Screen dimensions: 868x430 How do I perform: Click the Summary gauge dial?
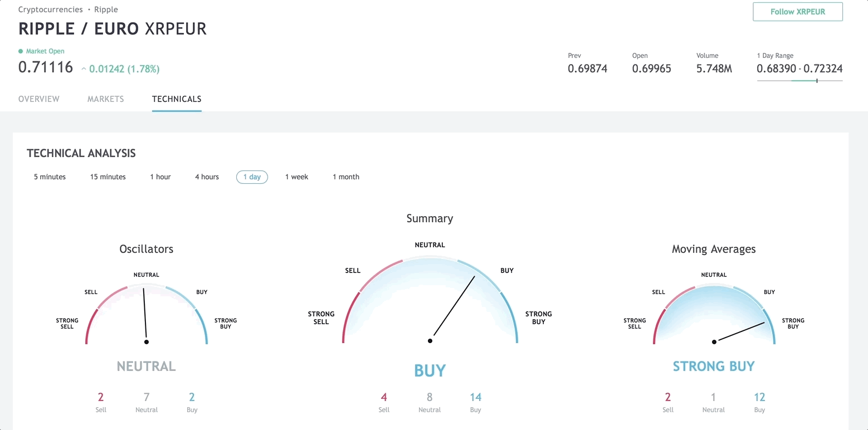coord(430,299)
